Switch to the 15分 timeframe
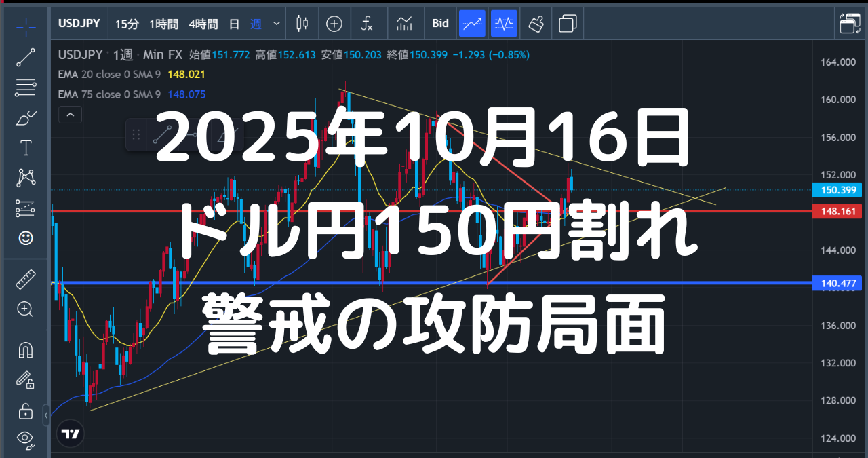 (127, 24)
